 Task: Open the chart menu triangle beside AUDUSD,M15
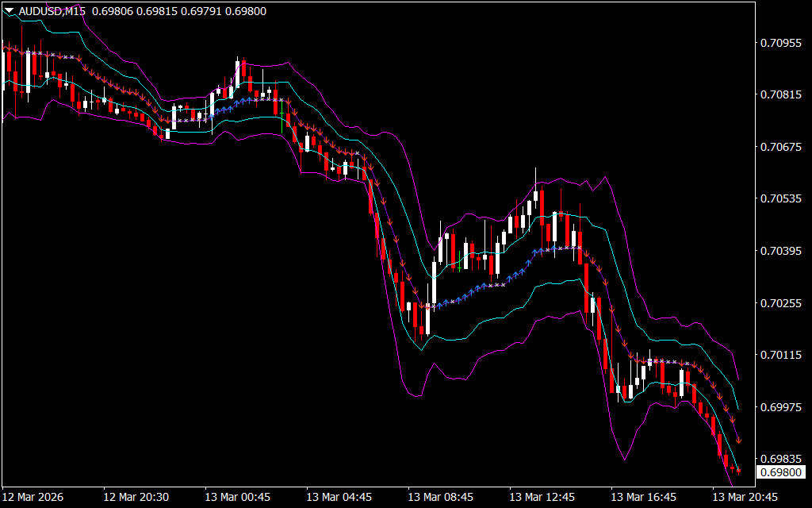(9, 10)
